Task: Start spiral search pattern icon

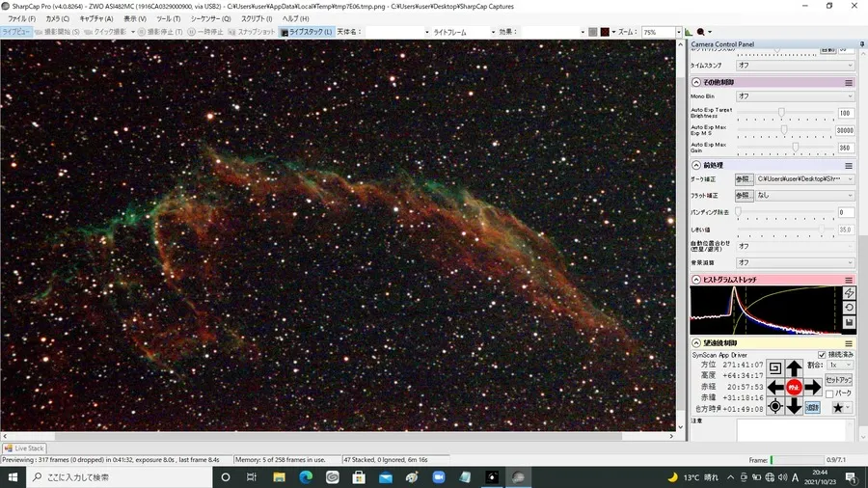Action: click(x=775, y=368)
